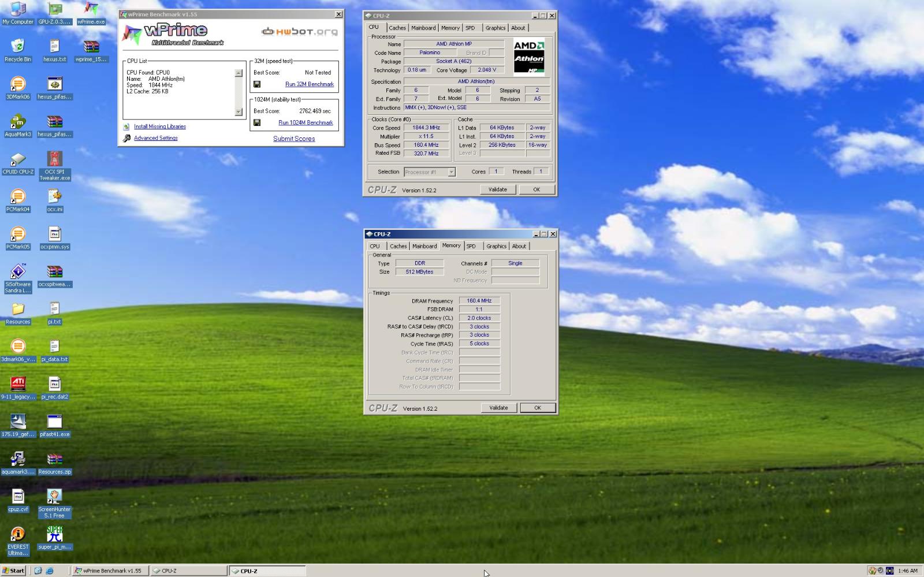This screenshot has height=577, width=924.
Task: Click the CPU List scroll up arrow in wPrime
Action: tap(239, 73)
